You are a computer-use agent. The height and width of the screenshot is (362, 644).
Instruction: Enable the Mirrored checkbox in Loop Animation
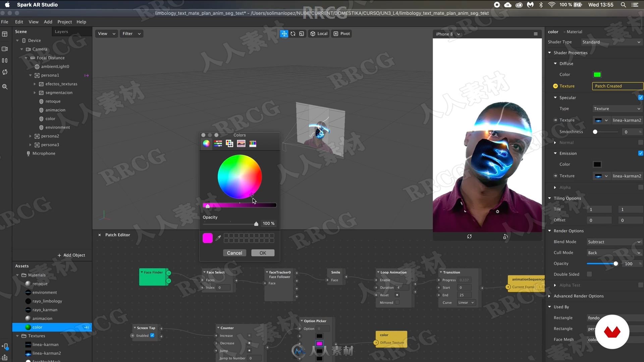pyautogui.click(x=399, y=302)
